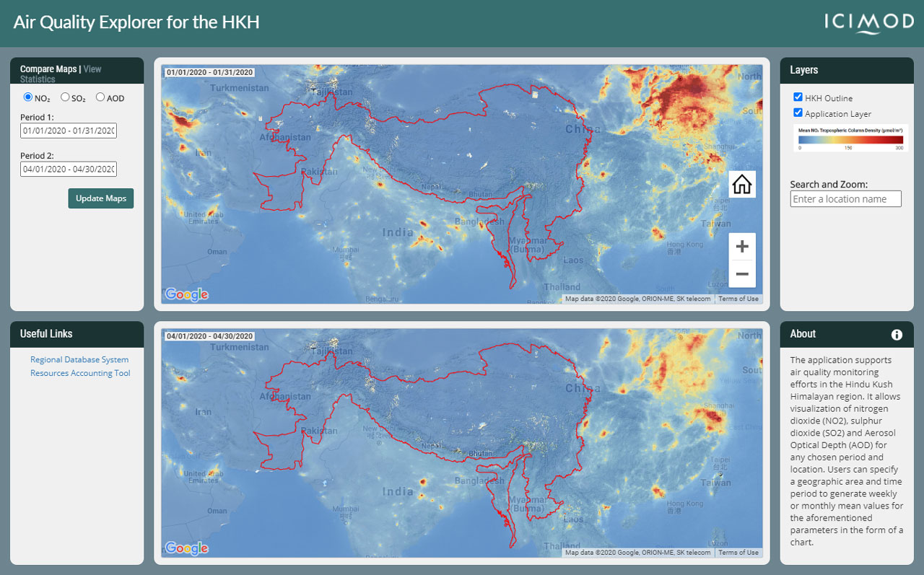Viewport: 924px width, 575px height.
Task: Switch to the View Statistics tab
Action: (x=61, y=74)
